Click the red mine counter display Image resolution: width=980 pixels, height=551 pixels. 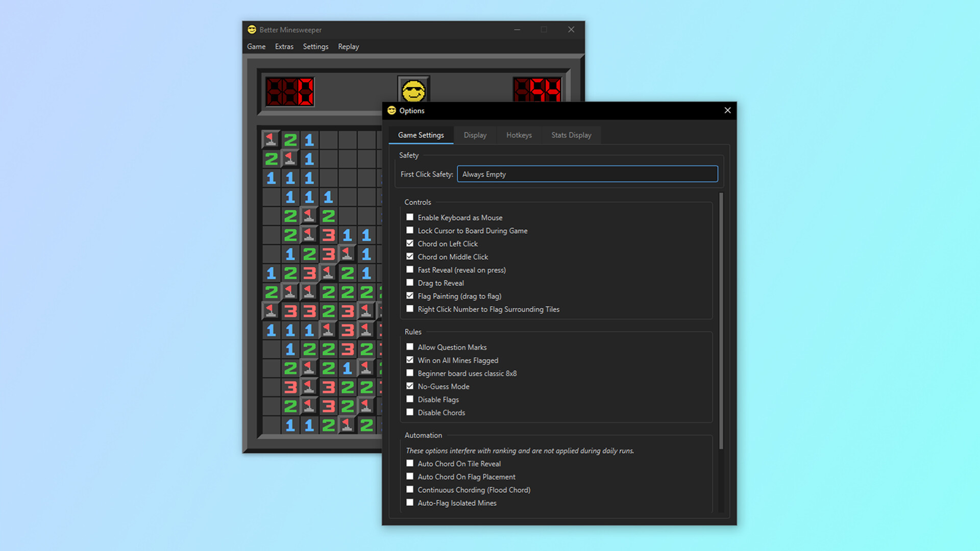(290, 92)
